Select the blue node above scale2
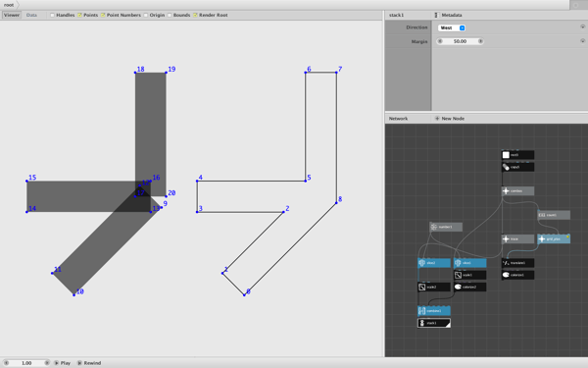This screenshot has width=588, height=368. (434, 263)
